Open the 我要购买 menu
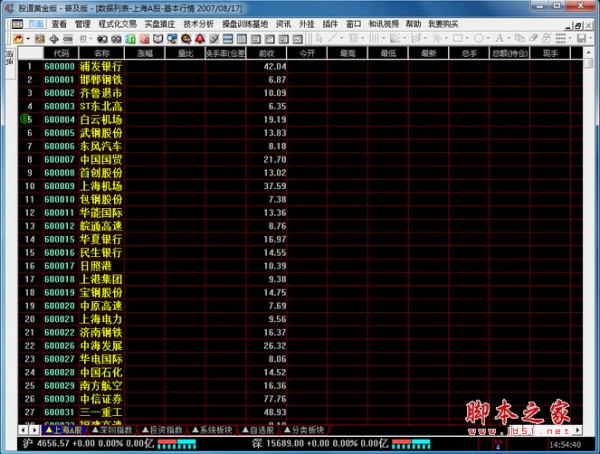The width and height of the screenshot is (600, 454). (x=443, y=24)
